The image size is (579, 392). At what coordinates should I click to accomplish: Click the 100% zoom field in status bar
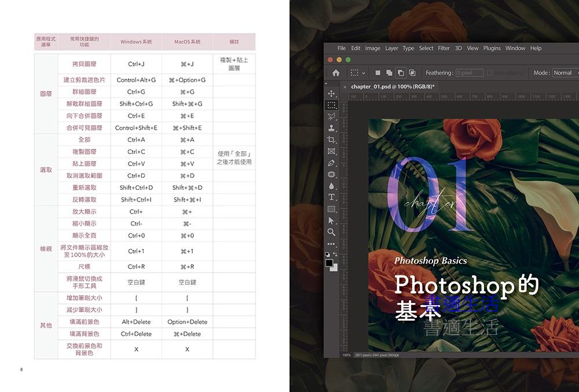(346, 355)
